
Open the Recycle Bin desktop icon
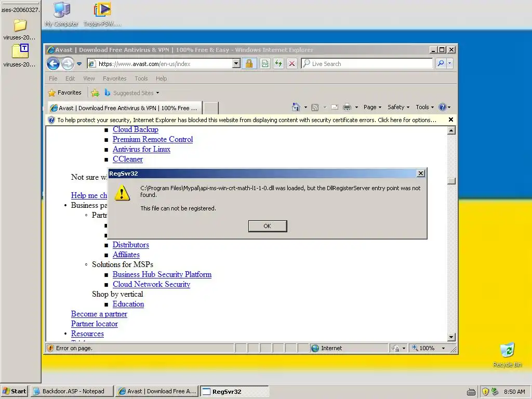tap(507, 355)
